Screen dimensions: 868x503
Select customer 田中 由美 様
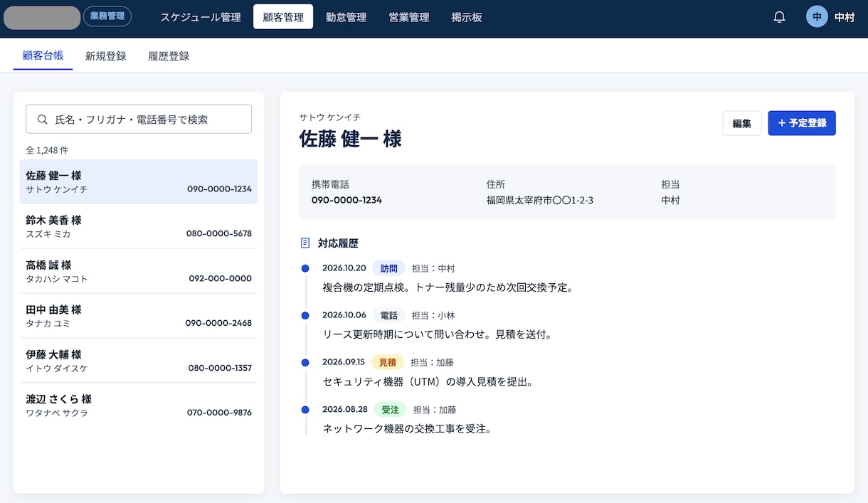tap(139, 316)
